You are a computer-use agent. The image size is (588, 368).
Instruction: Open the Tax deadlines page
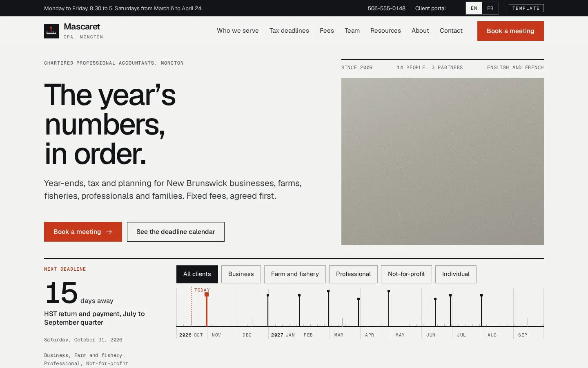click(x=289, y=31)
